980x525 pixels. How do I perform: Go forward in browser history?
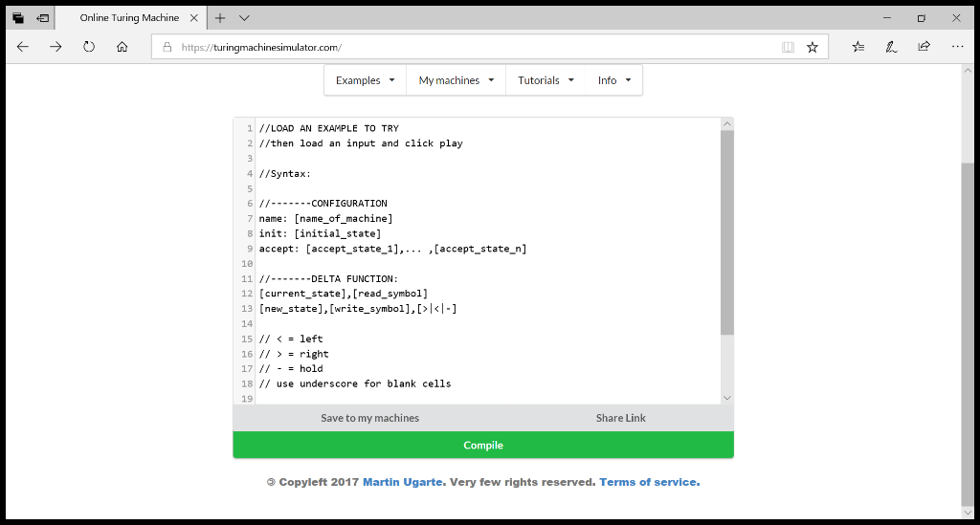[56, 47]
